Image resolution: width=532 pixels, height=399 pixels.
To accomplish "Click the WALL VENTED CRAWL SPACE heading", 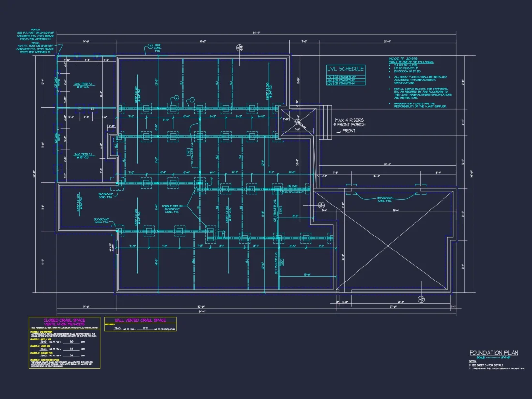I will [140, 320].
